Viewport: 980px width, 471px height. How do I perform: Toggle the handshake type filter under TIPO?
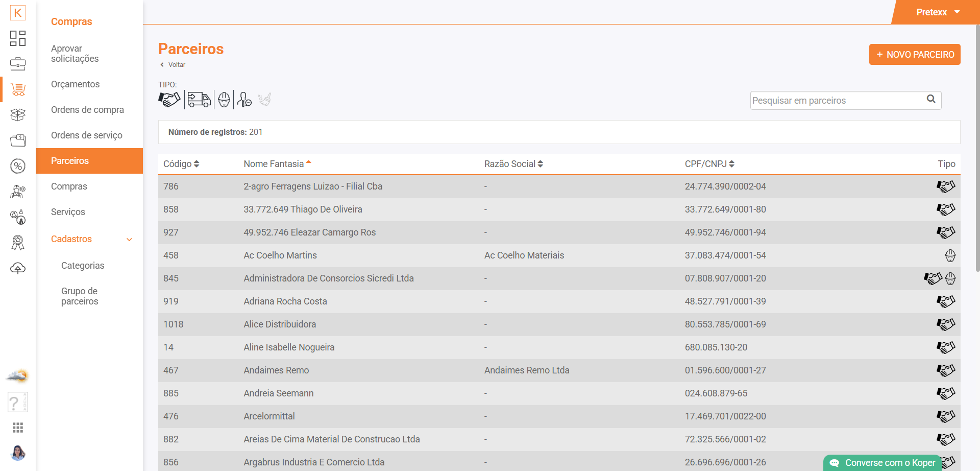[x=169, y=99]
